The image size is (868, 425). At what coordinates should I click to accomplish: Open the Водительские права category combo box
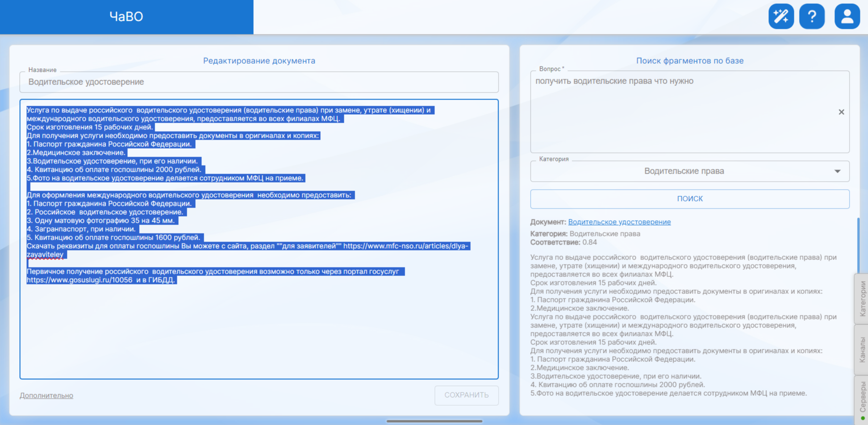point(684,171)
